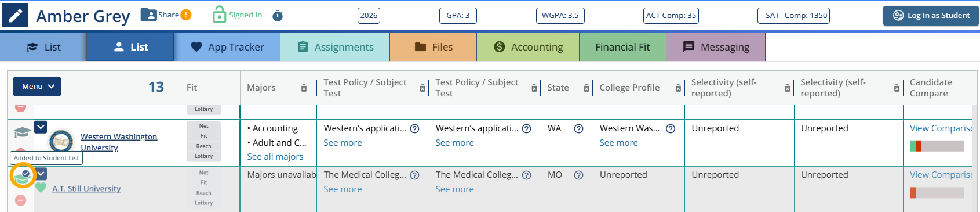Expand the A.T. Still University row chevron
980x212 pixels.
[41, 173]
